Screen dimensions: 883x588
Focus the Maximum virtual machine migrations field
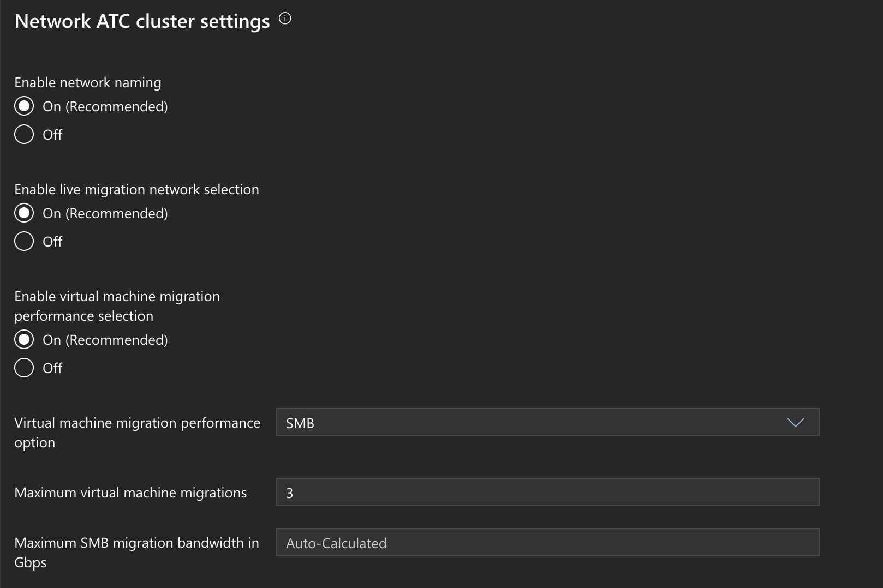(547, 493)
